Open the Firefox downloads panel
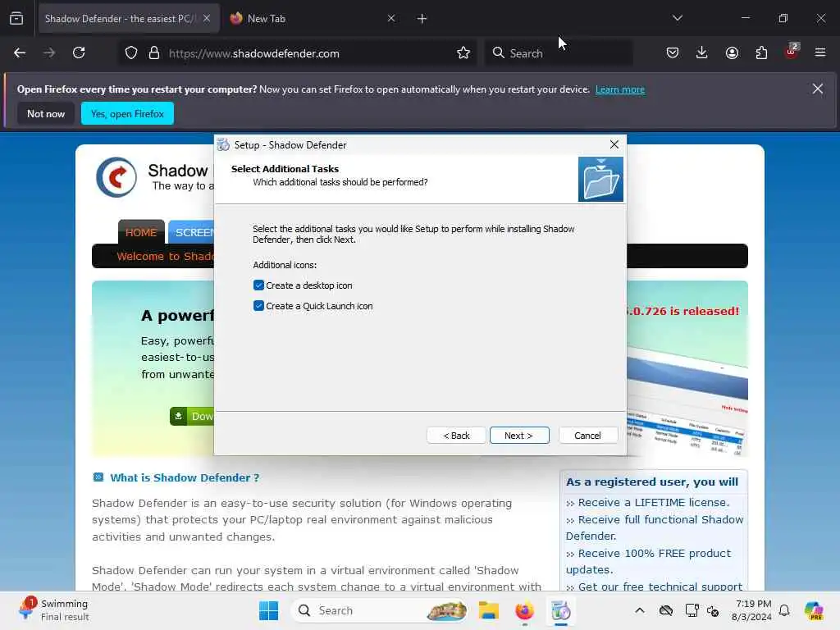The image size is (840, 630). (702, 52)
